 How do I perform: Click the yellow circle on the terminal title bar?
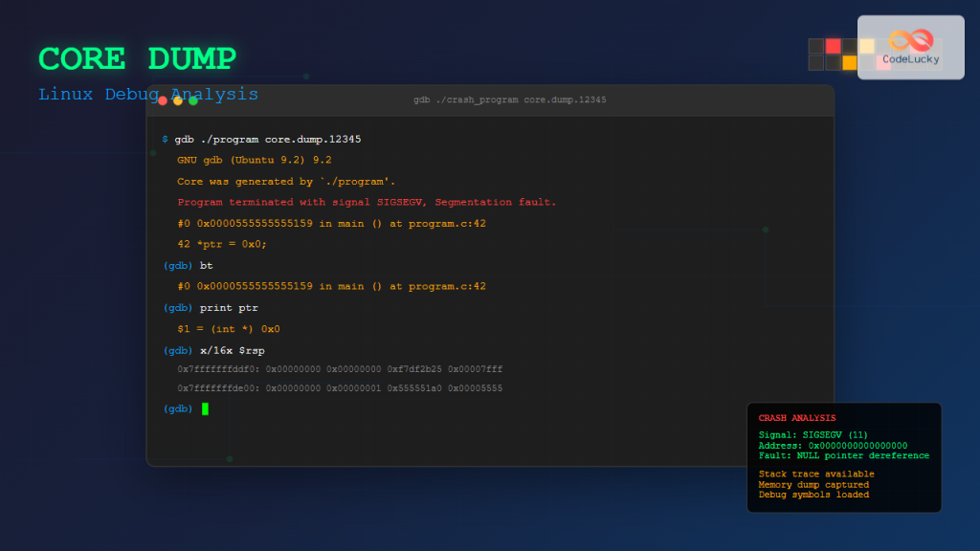pyautogui.click(x=176, y=99)
